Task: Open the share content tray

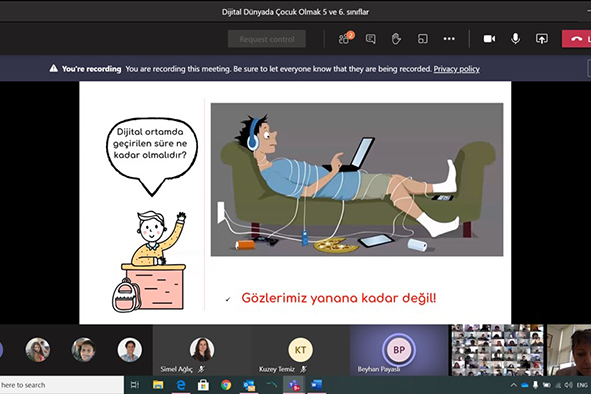Action: tap(542, 38)
